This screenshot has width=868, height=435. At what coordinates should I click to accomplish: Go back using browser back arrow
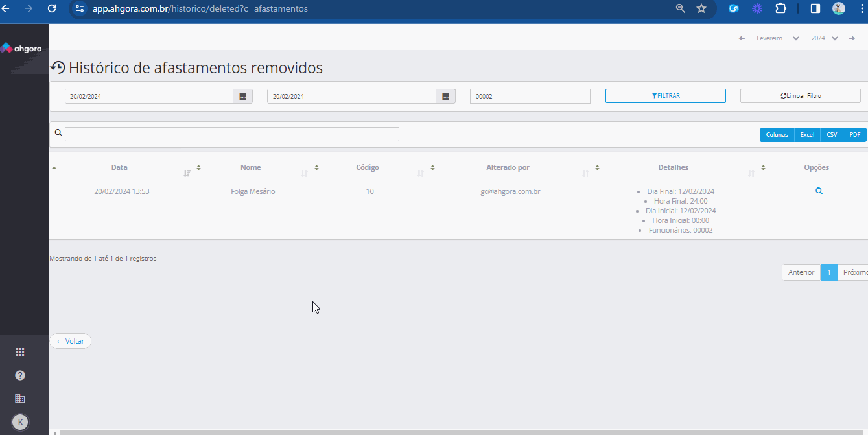5,8
